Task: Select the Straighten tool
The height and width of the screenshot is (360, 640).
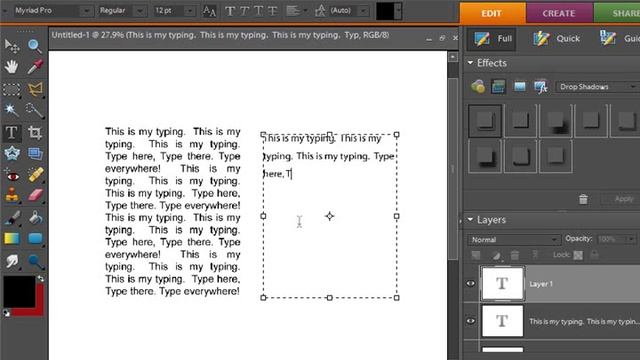Action: 35,153
